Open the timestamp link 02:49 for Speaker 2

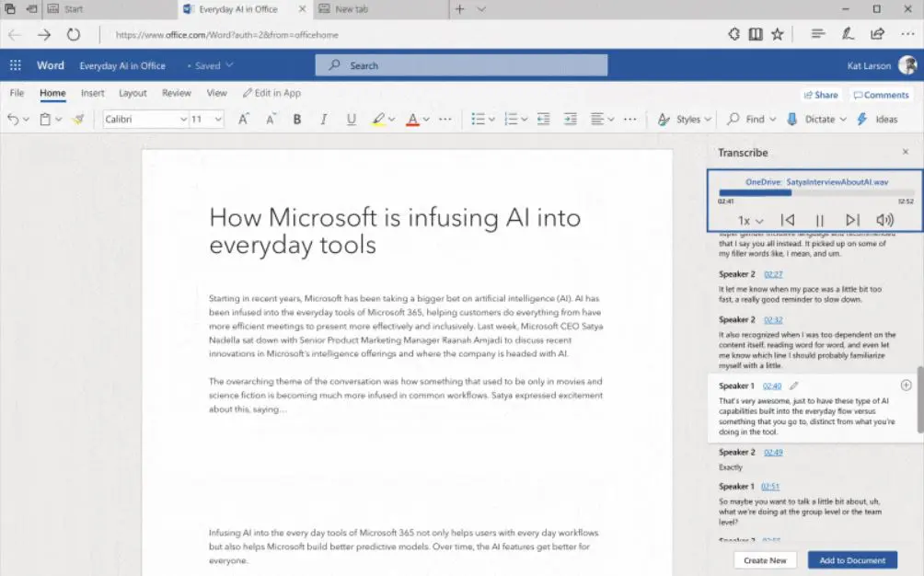coord(775,452)
